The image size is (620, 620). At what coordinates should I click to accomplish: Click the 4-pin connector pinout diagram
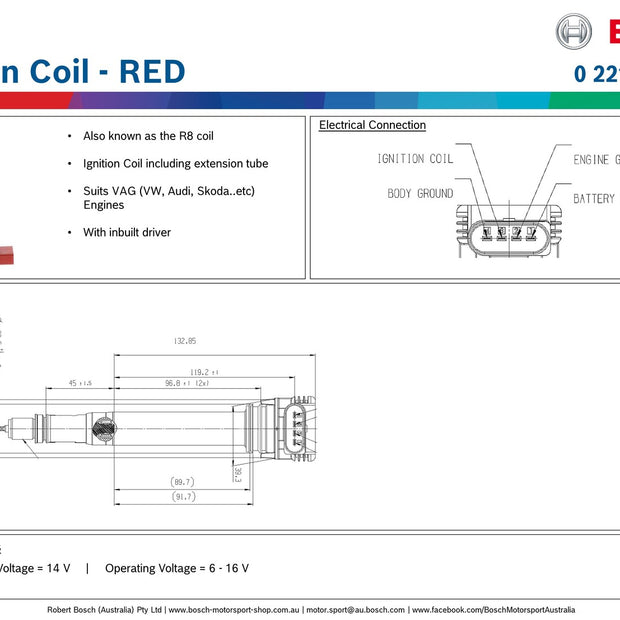(509, 231)
